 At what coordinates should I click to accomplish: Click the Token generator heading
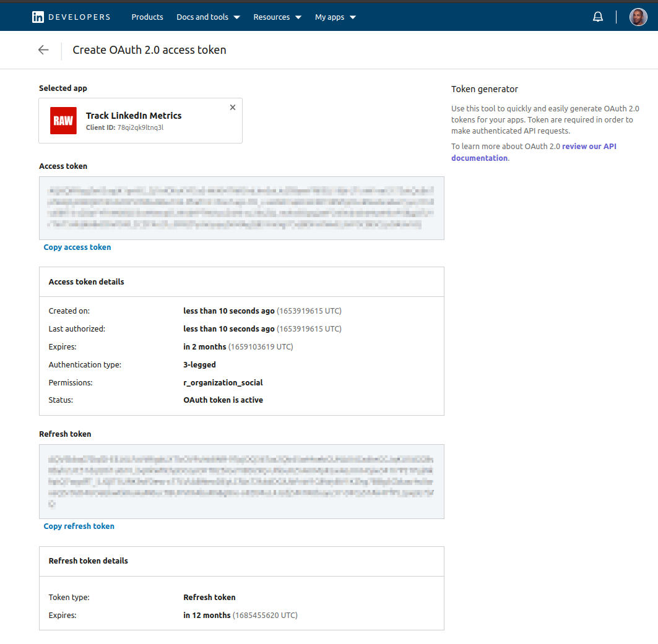click(485, 89)
